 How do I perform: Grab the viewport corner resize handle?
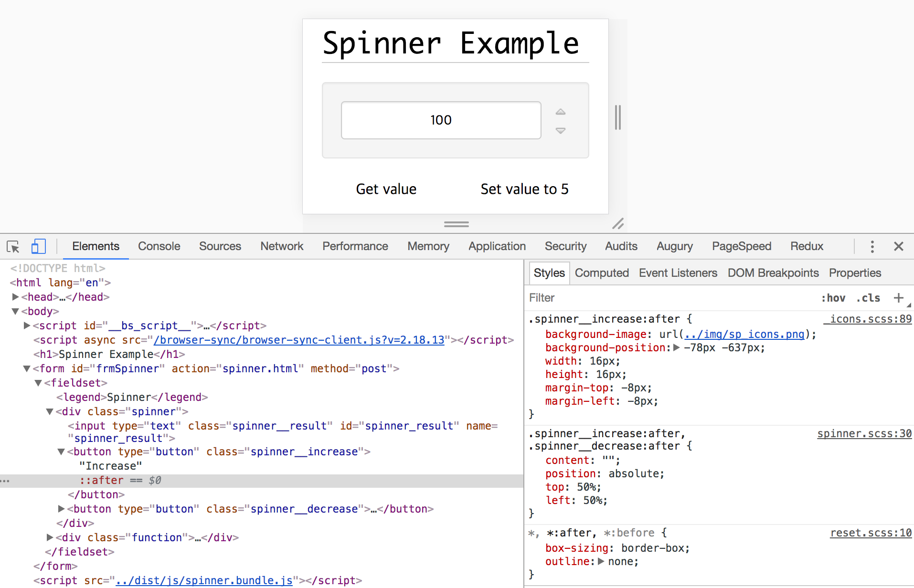coord(618,223)
